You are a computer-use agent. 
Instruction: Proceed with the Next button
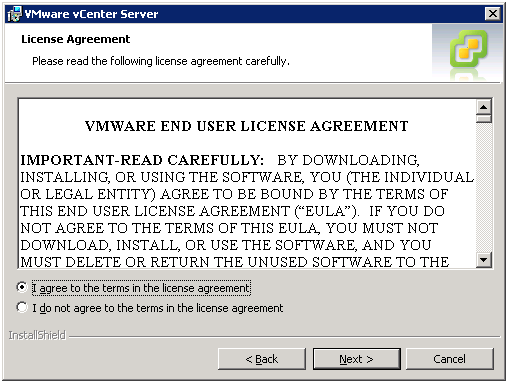click(x=356, y=359)
